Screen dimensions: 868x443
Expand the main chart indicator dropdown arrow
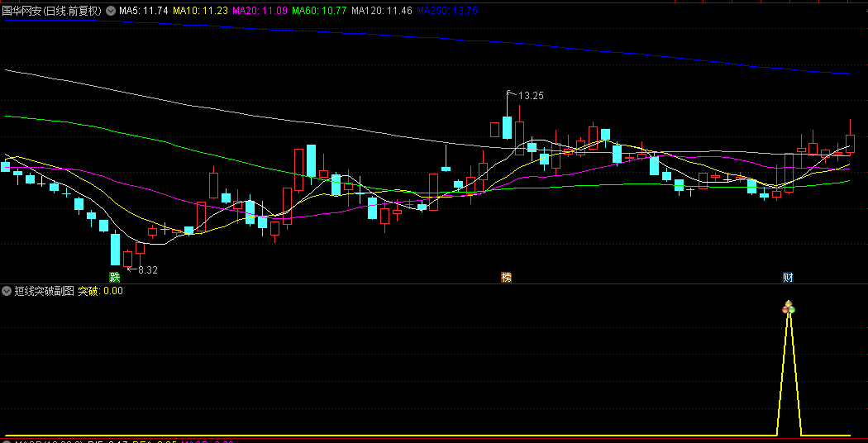[110, 11]
